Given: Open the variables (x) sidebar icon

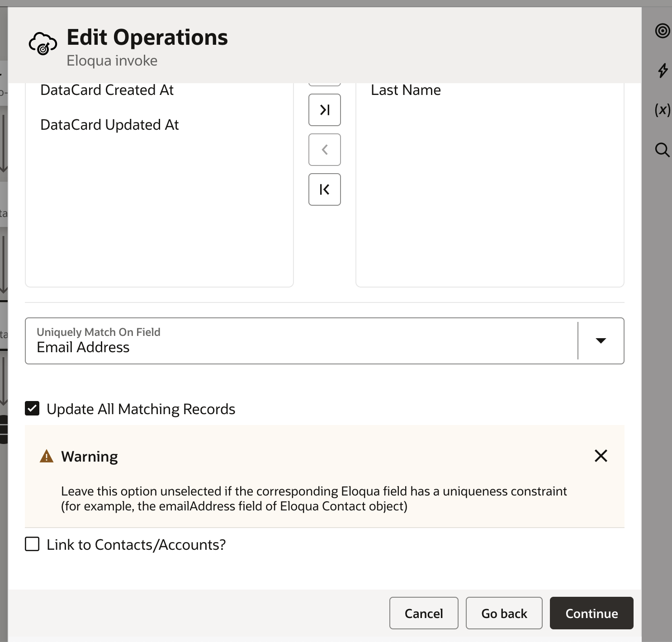Looking at the screenshot, I should coord(663,110).
